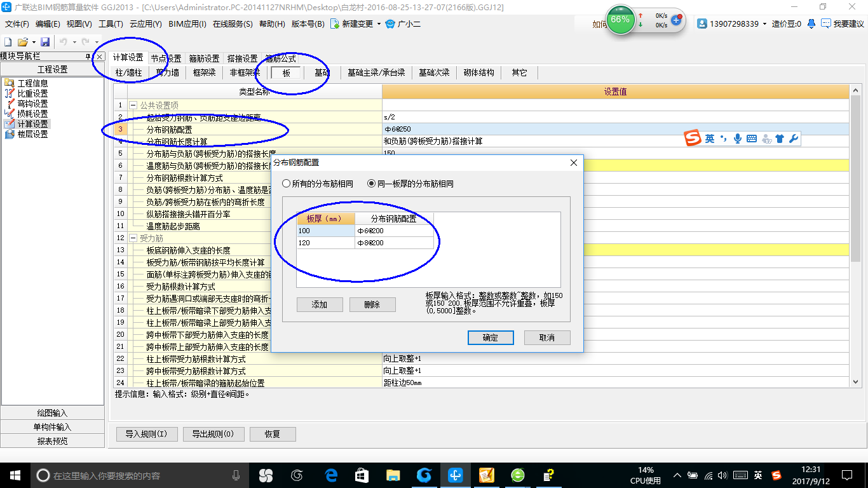Open Microsoft Store from taskbar
The width and height of the screenshot is (868, 488).
(x=362, y=475)
